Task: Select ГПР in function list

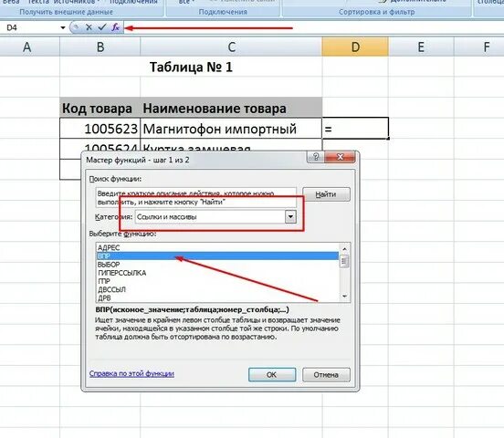Action: pos(217,281)
